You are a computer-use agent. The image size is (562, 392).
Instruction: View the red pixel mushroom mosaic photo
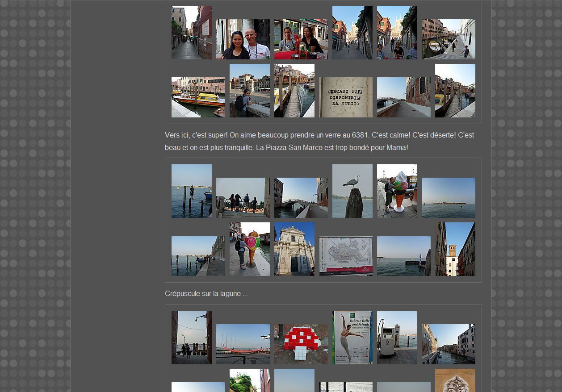click(301, 344)
